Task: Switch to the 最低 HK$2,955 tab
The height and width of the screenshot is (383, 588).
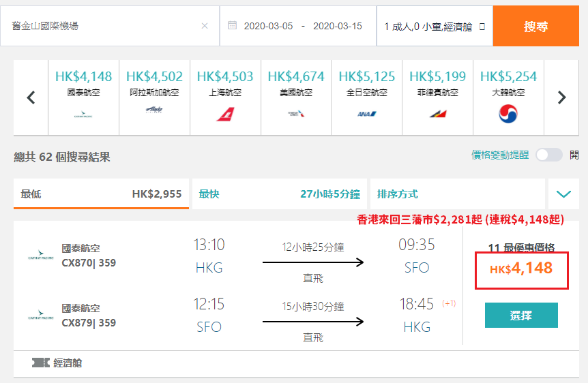Action: [101, 194]
